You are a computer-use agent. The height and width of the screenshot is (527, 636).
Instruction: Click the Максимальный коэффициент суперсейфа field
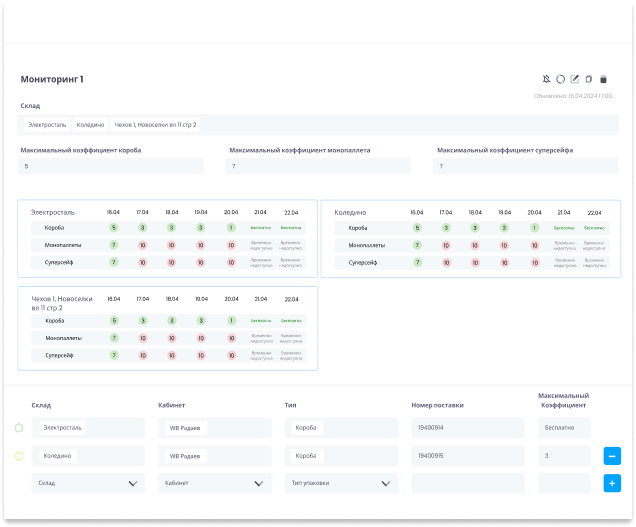pyautogui.click(x=521, y=166)
